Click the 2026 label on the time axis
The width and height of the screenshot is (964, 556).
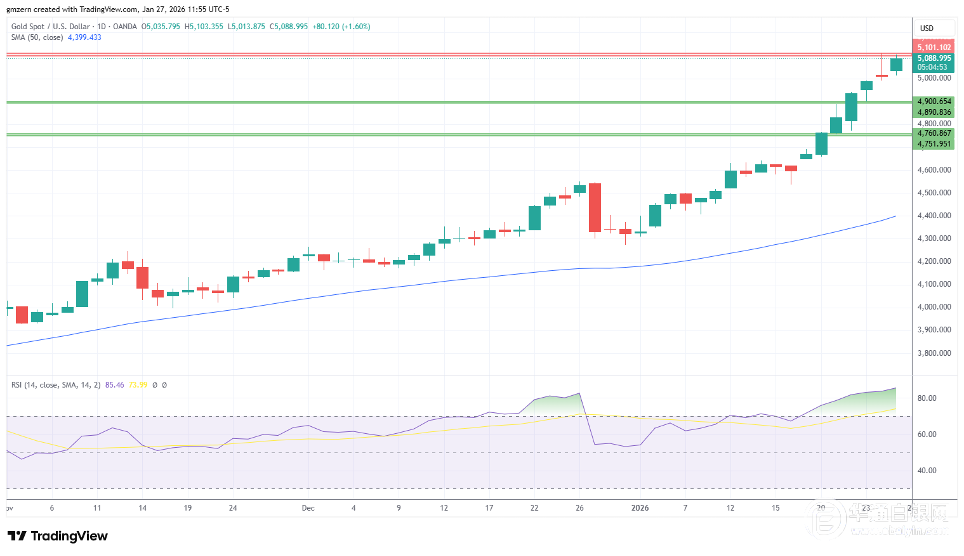tap(641, 508)
